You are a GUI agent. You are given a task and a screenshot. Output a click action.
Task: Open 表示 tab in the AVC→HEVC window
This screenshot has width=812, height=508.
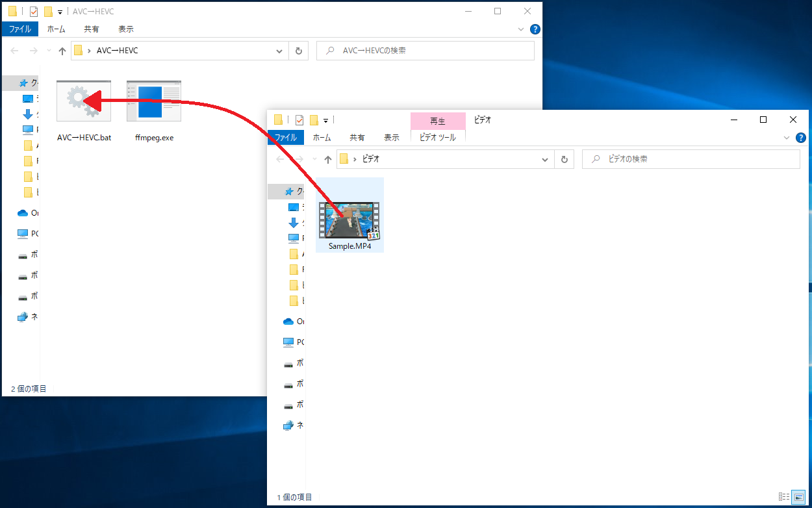pyautogui.click(x=126, y=29)
